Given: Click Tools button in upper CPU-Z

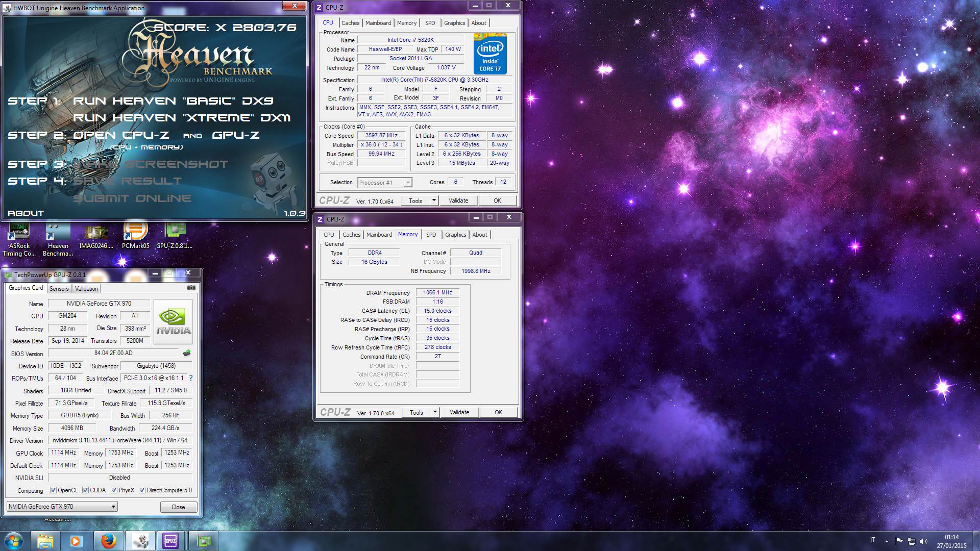Looking at the screenshot, I should pyautogui.click(x=415, y=201).
